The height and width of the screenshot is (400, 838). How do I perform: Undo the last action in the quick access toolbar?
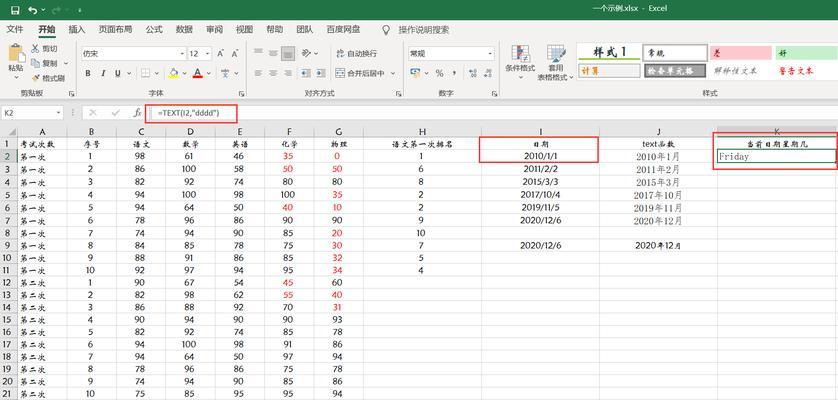pos(33,10)
